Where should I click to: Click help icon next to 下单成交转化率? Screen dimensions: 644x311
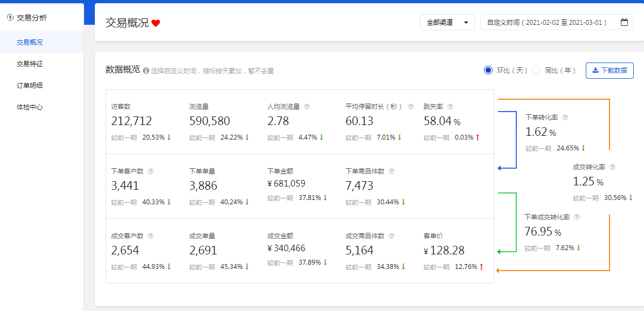coord(577,217)
